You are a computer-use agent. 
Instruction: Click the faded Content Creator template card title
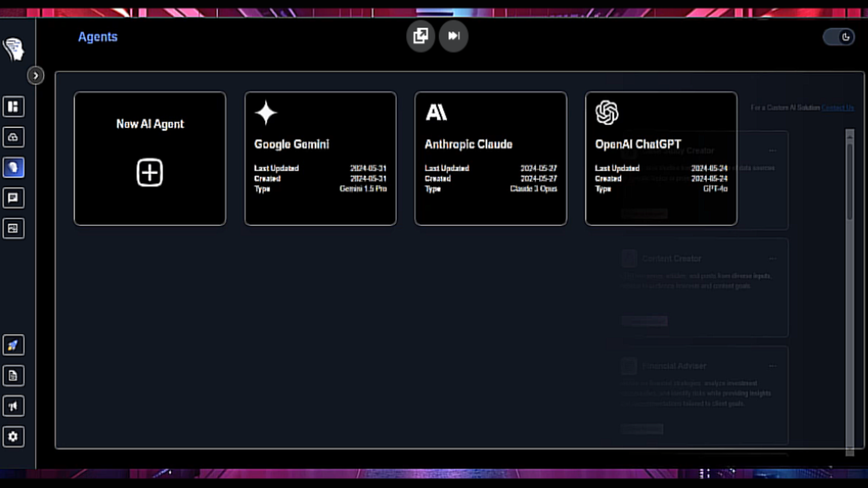(x=672, y=259)
